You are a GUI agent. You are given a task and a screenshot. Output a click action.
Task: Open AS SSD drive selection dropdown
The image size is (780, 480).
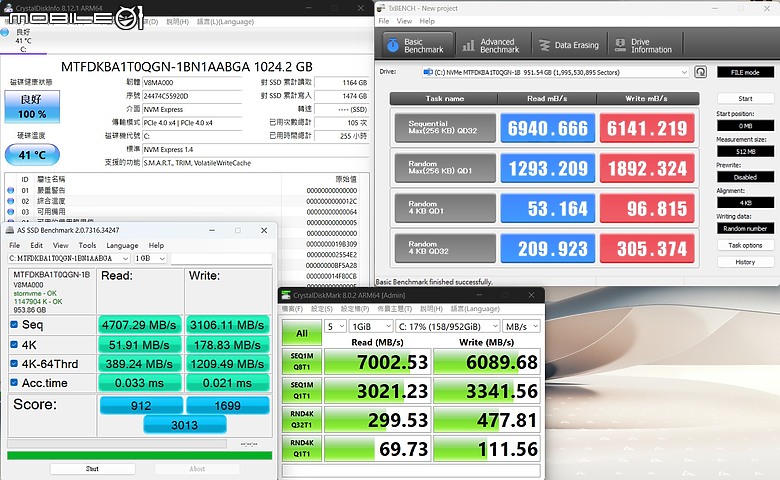click(x=69, y=259)
